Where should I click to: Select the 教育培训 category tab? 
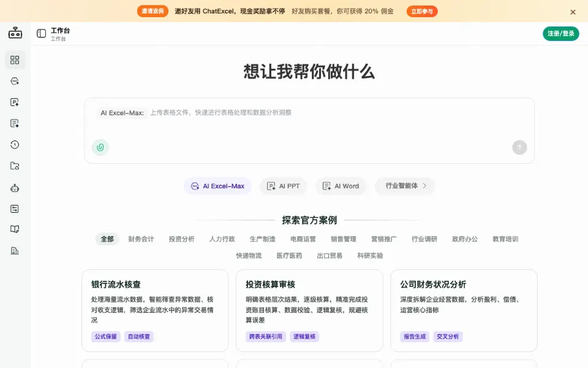pyautogui.click(x=505, y=239)
